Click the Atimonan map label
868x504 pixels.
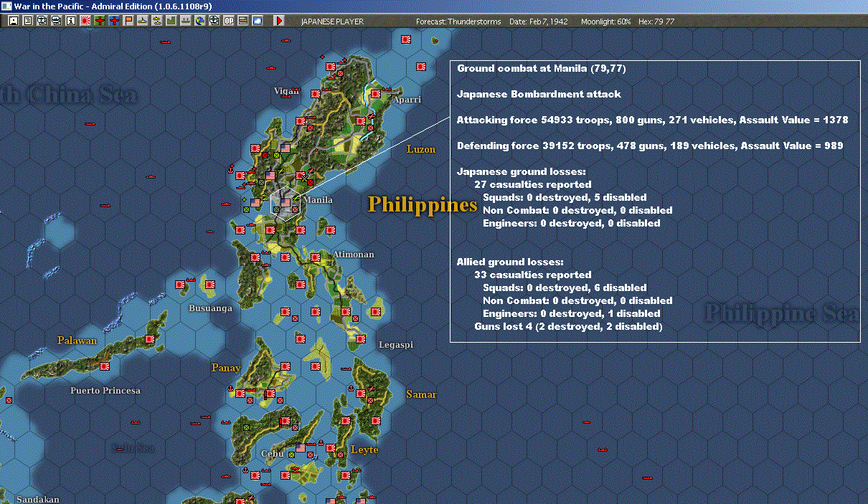(353, 255)
